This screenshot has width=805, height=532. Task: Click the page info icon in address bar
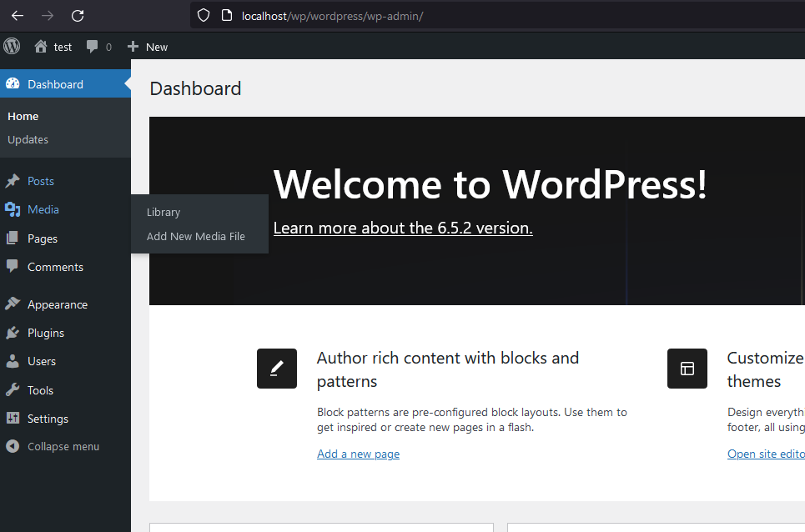[226, 15]
